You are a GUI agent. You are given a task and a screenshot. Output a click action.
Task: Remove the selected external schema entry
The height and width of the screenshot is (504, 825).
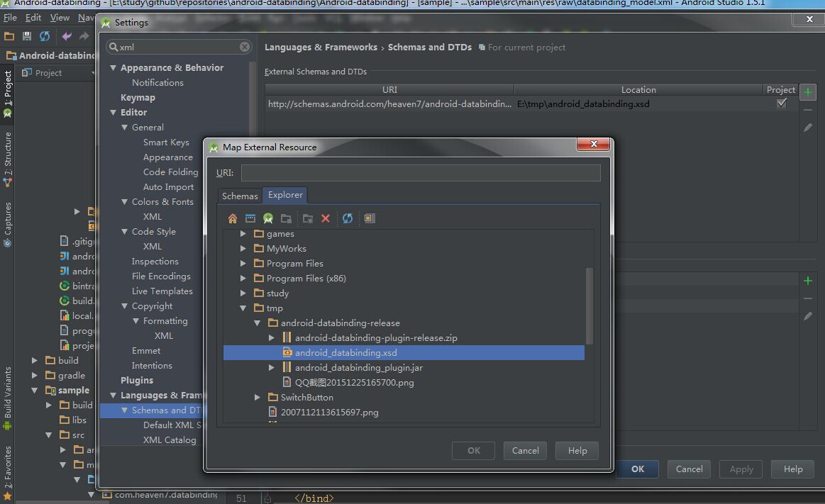coord(808,111)
